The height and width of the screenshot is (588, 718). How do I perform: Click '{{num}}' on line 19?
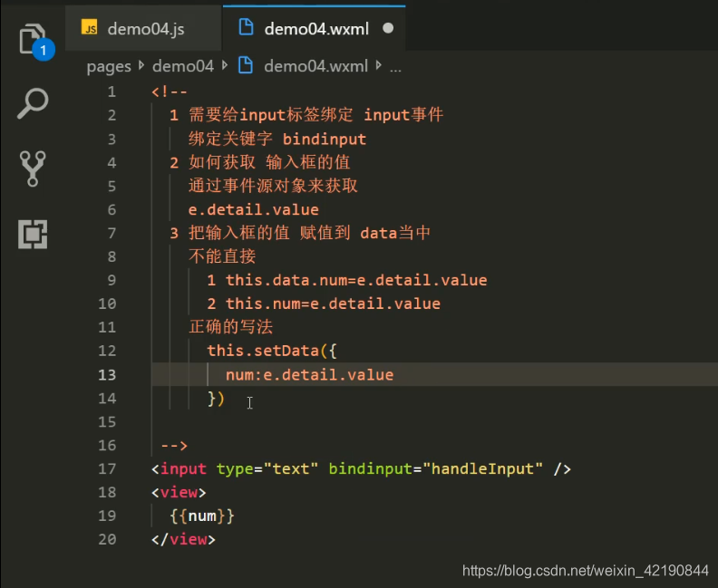[x=202, y=516]
